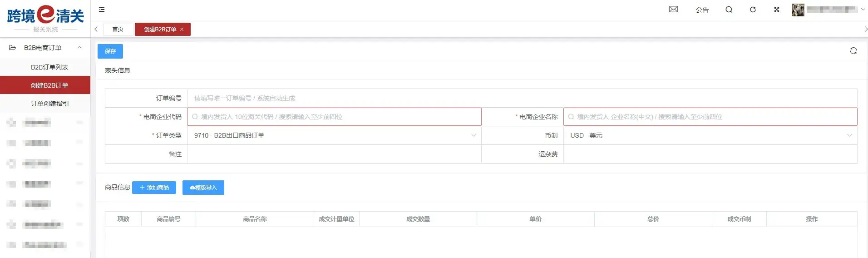
Task: Open the 币制 currency dropdown
Action: [x=710, y=135]
